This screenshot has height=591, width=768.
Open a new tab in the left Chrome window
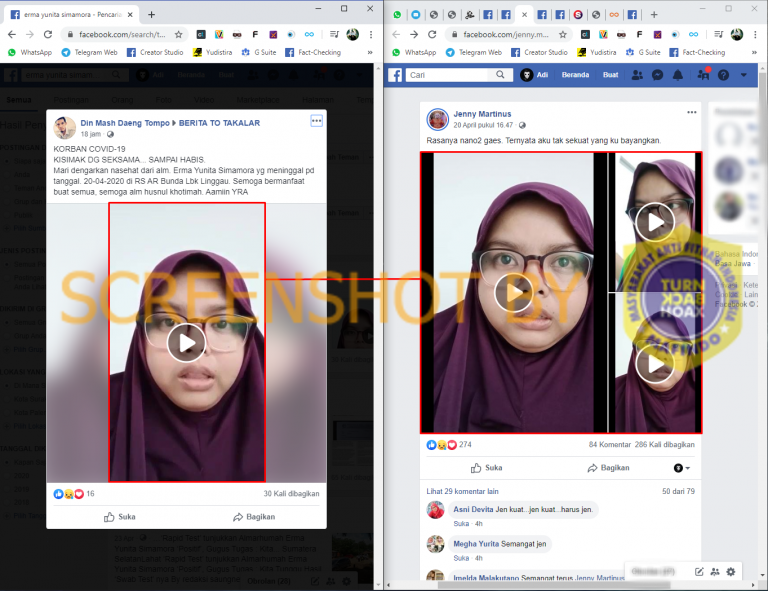(151, 15)
